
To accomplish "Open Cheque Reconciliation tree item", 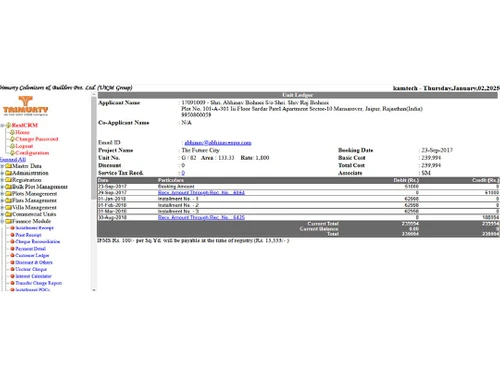I will point(38,242).
